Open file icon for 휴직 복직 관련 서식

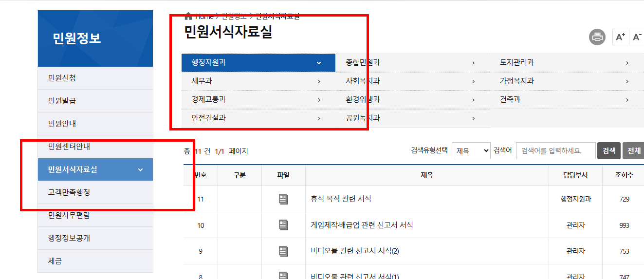point(283,199)
